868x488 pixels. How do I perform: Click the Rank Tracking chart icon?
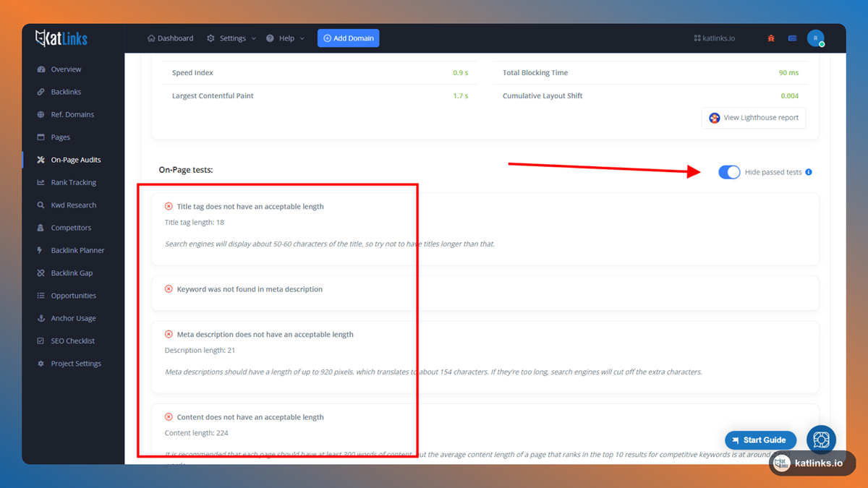pos(41,182)
